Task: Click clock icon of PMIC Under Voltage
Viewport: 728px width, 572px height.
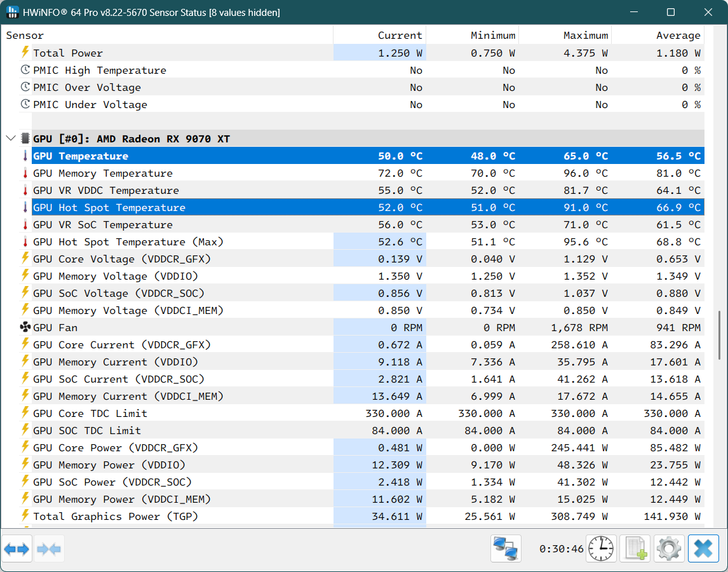Action: click(25, 104)
